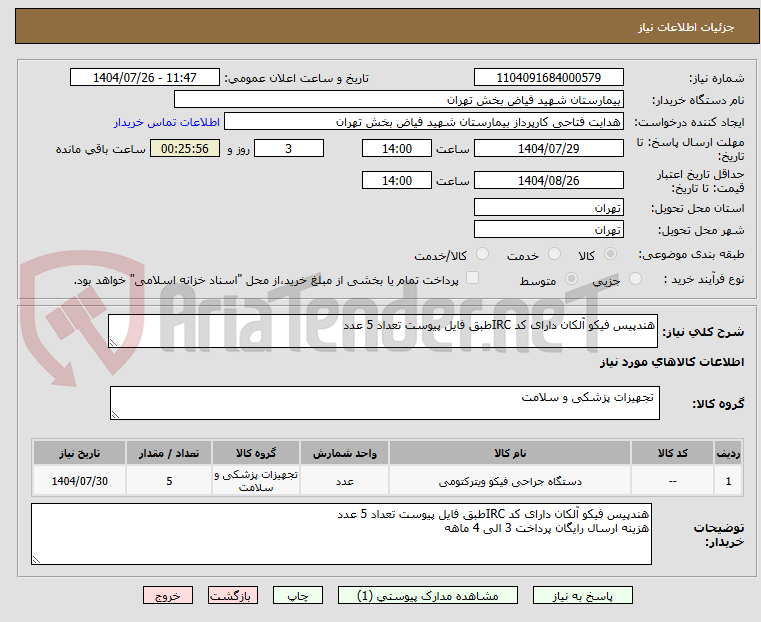Click the کد کالا column header

pyautogui.click(x=672, y=453)
